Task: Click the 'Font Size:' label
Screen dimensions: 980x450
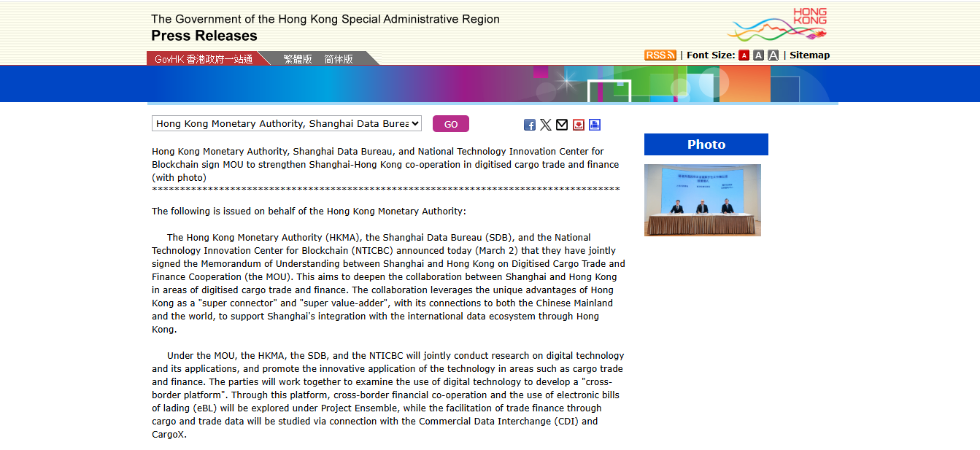Action: click(x=711, y=55)
